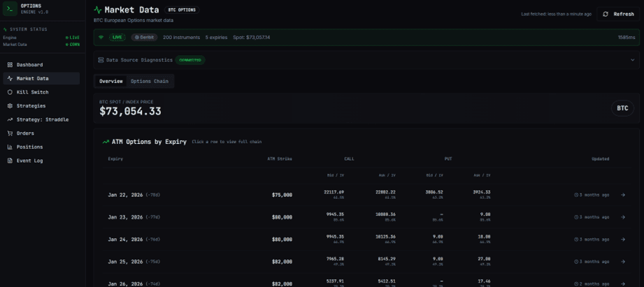Image resolution: width=644 pixels, height=287 pixels.
Task: Click the Dashboard grid icon in sidebar
Action: (x=10, y=65)
